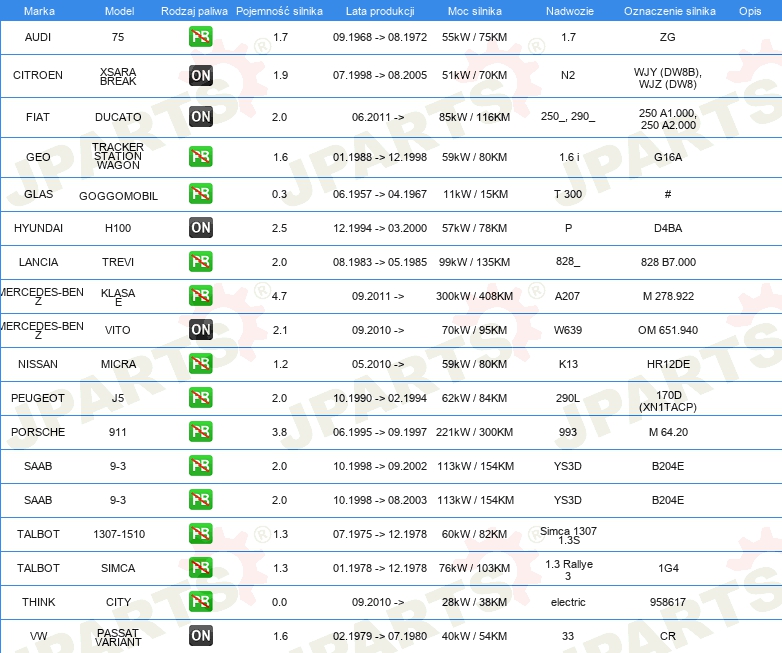Click the Model column header
This screenshot has height=653, width=782.
point(119,11)
